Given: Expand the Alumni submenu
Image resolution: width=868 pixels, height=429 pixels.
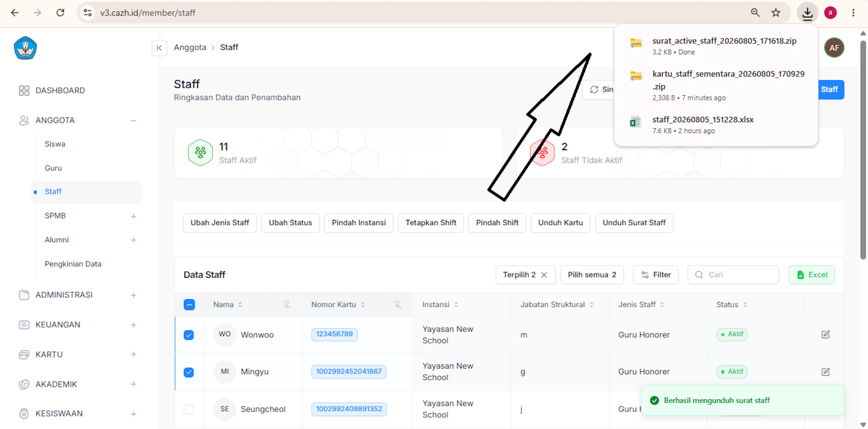Looking at the screenshot, I should 133,240.
